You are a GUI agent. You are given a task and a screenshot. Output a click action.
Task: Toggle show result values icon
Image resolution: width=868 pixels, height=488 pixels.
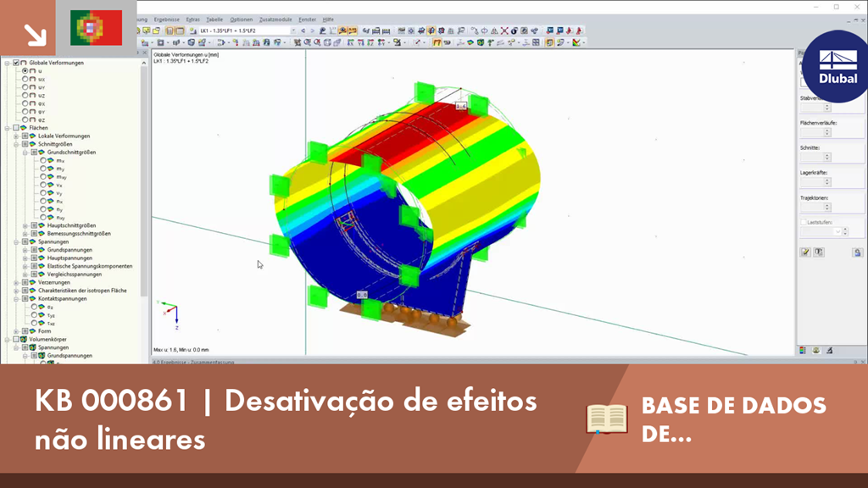(352, 31)
